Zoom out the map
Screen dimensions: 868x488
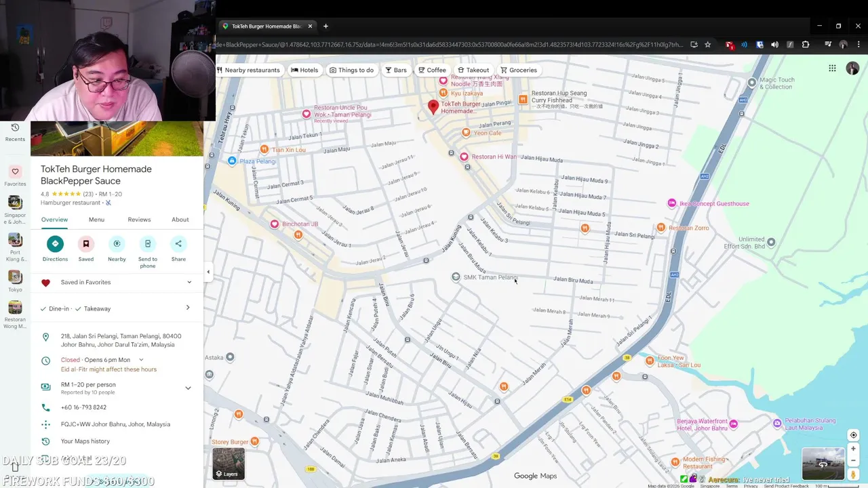[853, 462]
